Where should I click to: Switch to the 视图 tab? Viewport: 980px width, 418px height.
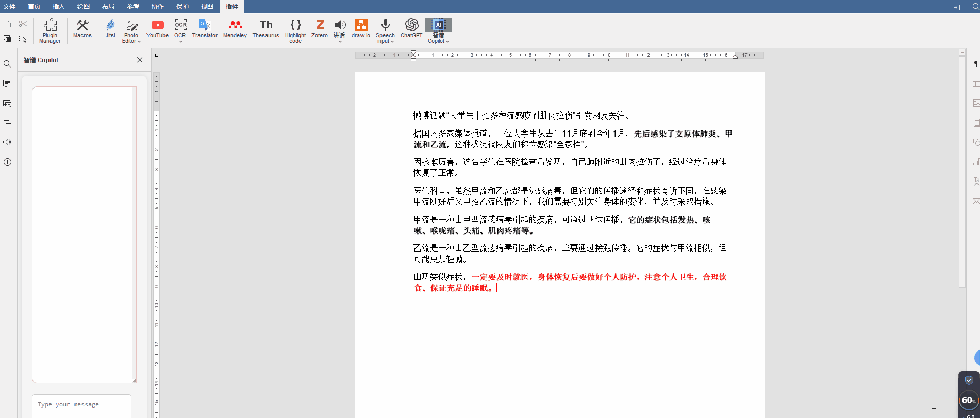click(207, 7)
